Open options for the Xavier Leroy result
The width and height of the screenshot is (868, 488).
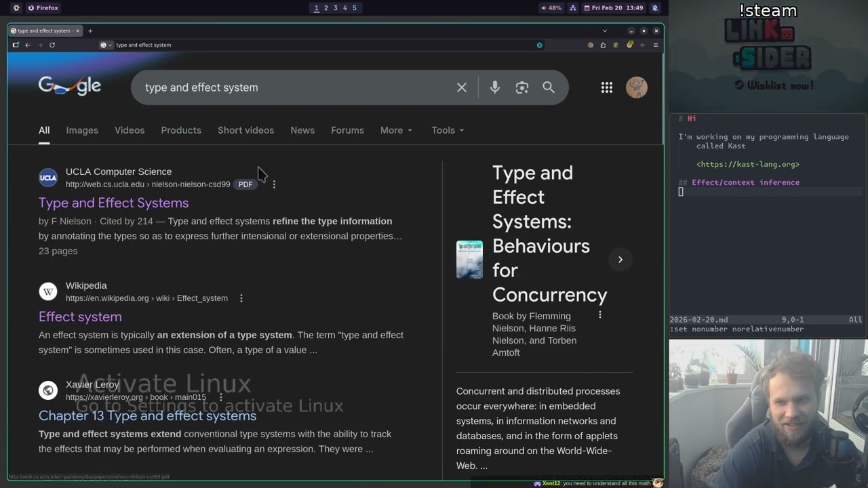[x=220, y=397]
